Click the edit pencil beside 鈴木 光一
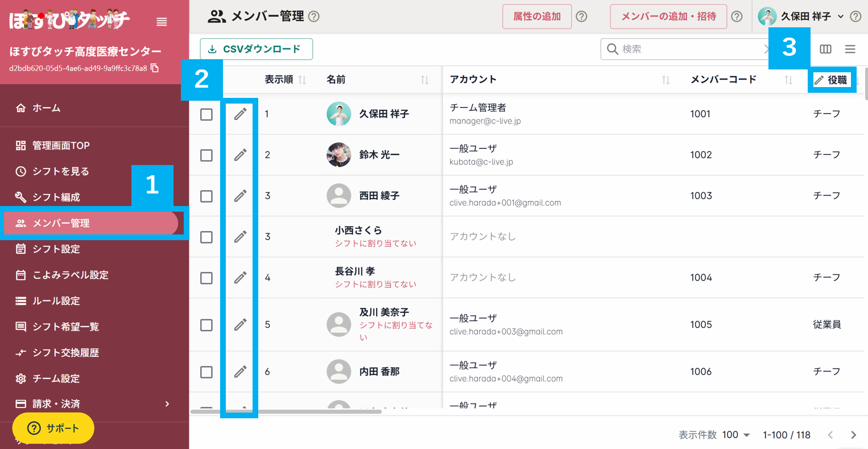 point(240,155)
